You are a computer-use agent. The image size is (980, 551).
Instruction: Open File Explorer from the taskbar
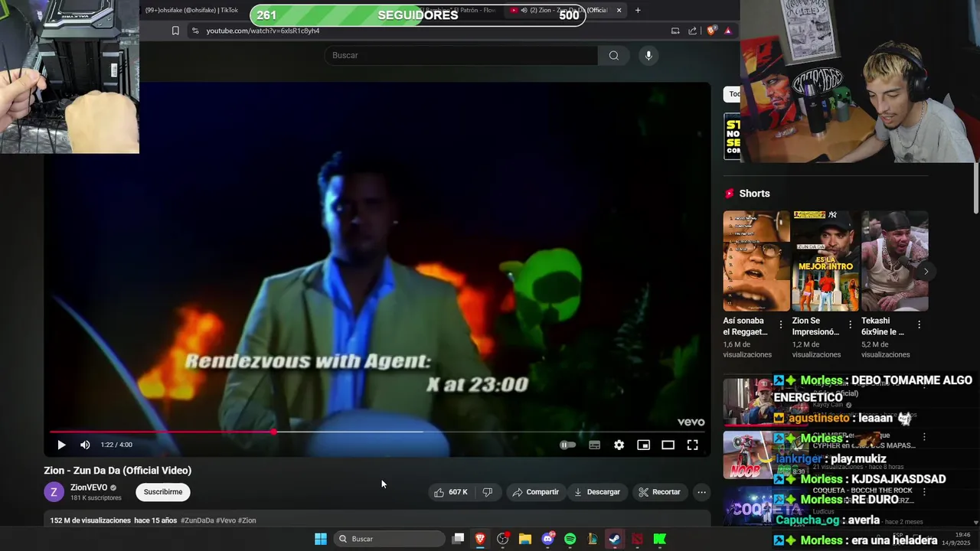coord(525,539)
